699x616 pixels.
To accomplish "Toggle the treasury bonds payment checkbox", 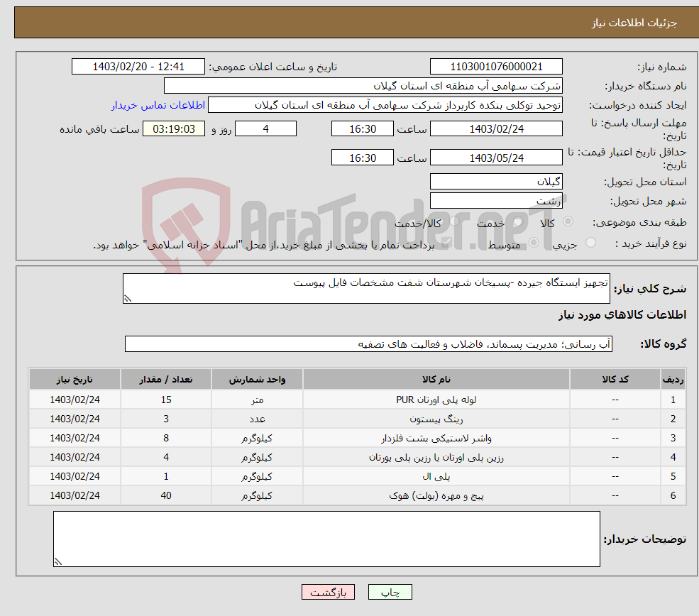I will (446, 243).
